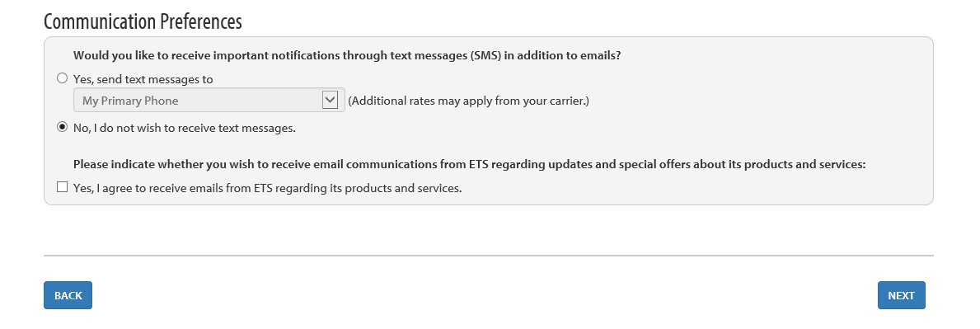980x329 pixels.
Task: Click the 'No, I do not wish to receive text messages' label
Action: [185, 129]
